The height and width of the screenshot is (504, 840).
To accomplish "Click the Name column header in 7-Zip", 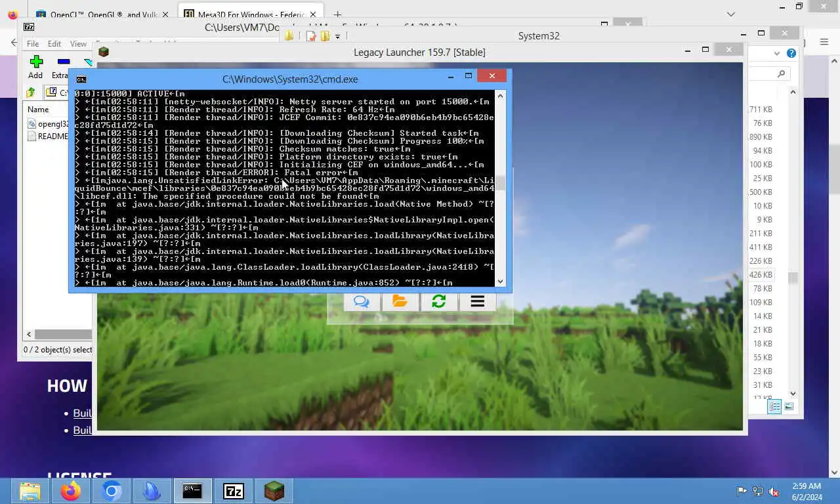I will click(38, 110).
